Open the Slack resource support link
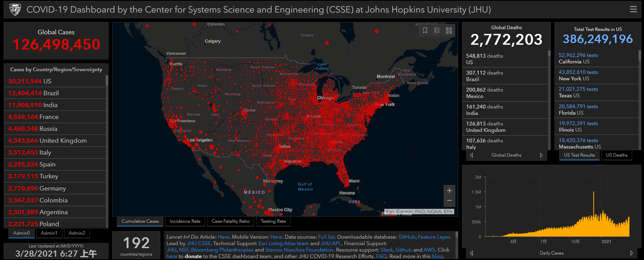This screenshot has height=260, width=644. pyautogui.click(x=387, y=250)
